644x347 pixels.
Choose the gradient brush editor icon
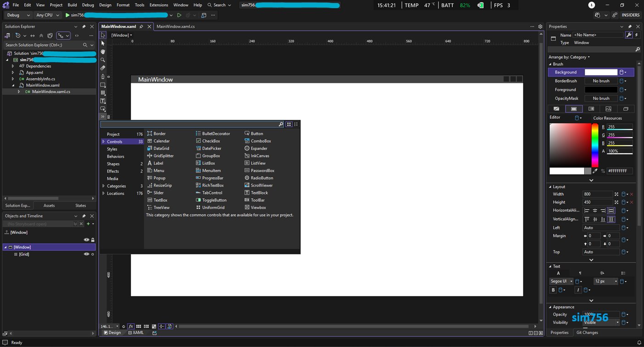click(x=591, y=109)
